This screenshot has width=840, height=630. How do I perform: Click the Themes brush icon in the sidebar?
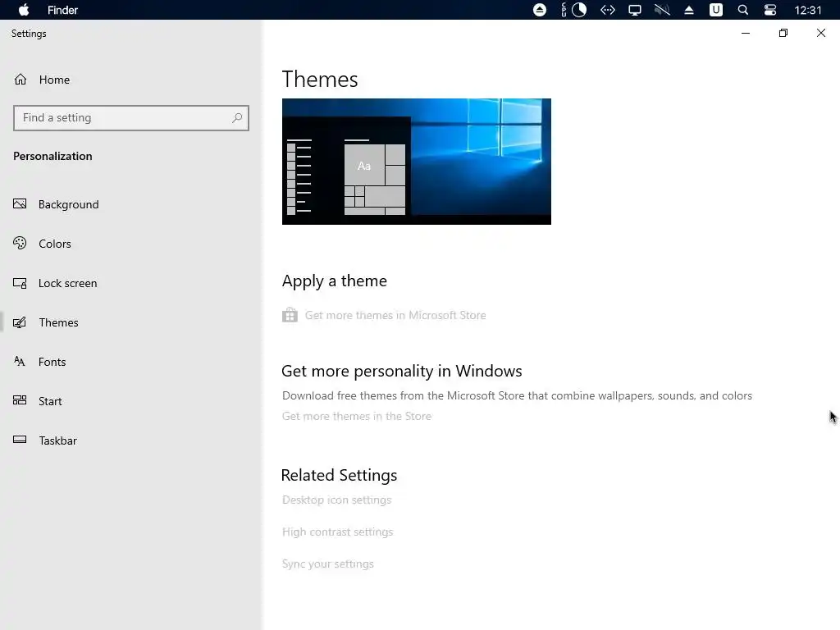click(x=20, y=322)
